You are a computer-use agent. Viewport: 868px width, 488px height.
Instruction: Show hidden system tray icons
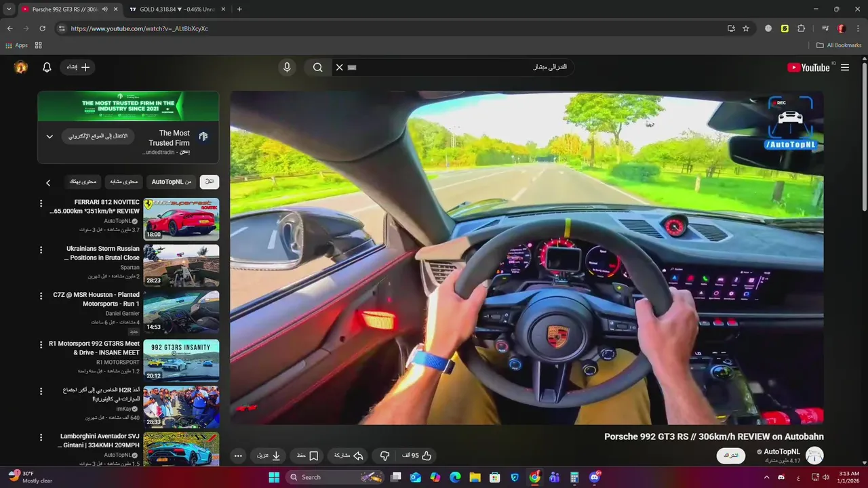(x=767, y=477)
